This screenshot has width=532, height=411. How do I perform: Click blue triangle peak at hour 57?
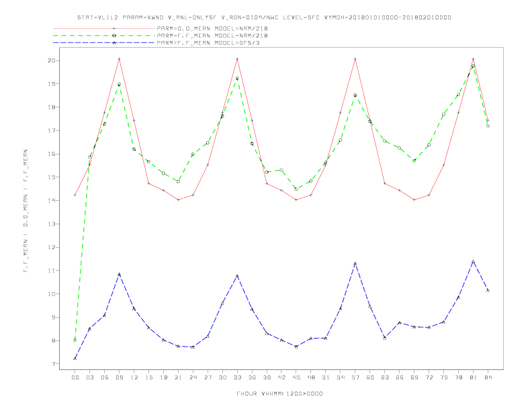(x=355, y=263)
